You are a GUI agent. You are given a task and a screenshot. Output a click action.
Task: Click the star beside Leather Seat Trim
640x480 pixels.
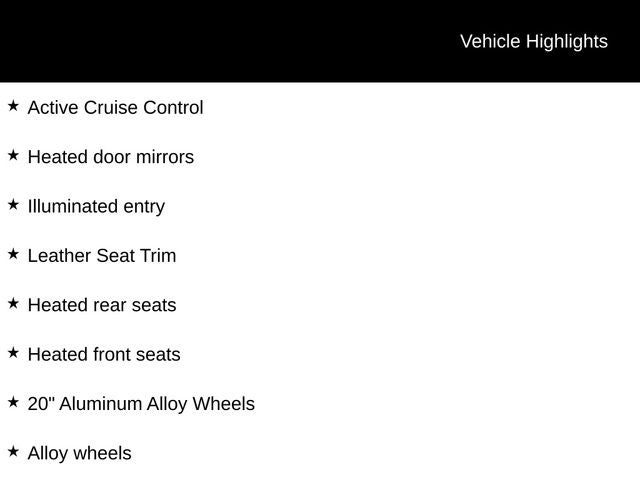pos(13,254)
